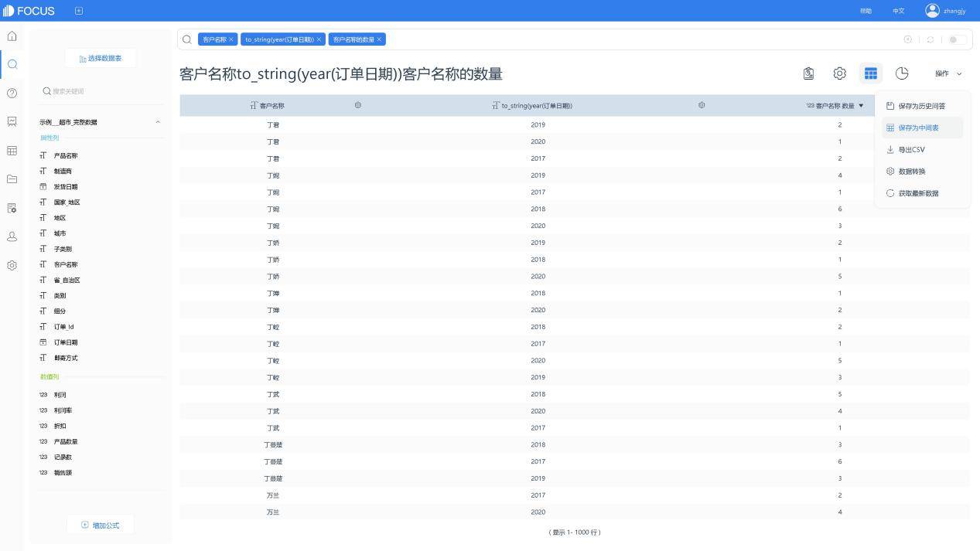The width and height of the screenshot is (980, 551).
Task: Select 产品数量 numeric column
Action: (66, 441)
